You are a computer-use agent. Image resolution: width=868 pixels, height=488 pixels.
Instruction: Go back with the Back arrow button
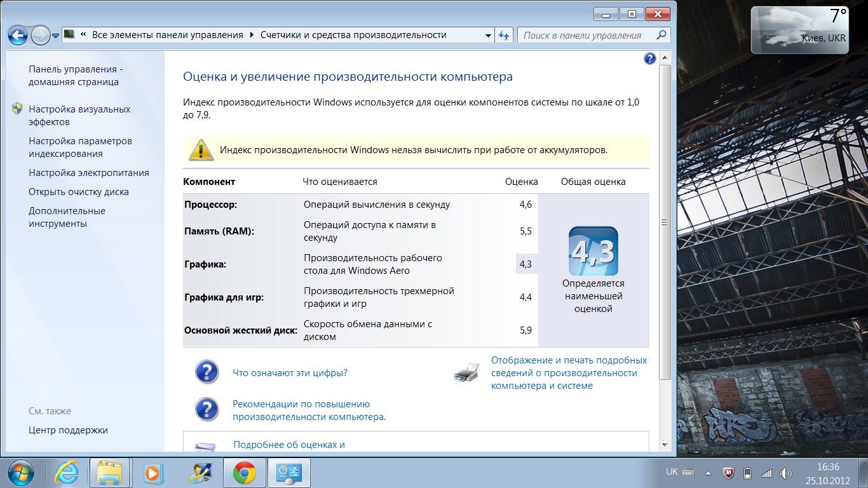tap(18, 35)
